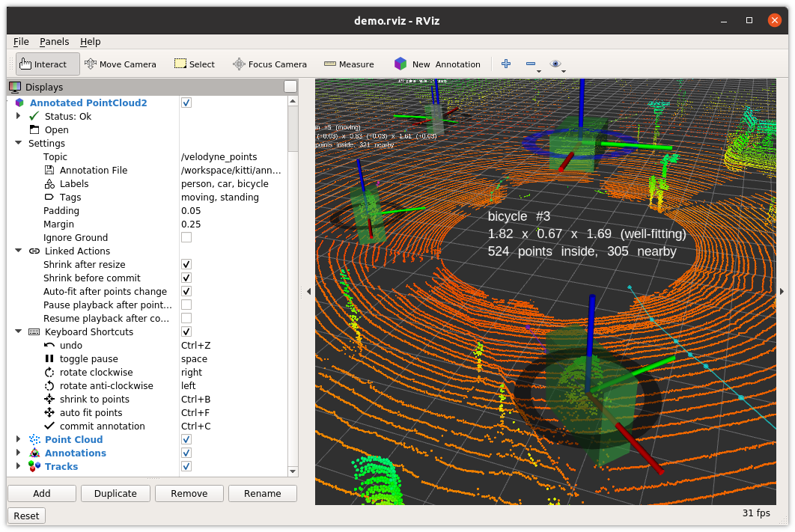Expand the Tracks display
The width and height of the screenshot is (795, 532).
click(18, 466)
